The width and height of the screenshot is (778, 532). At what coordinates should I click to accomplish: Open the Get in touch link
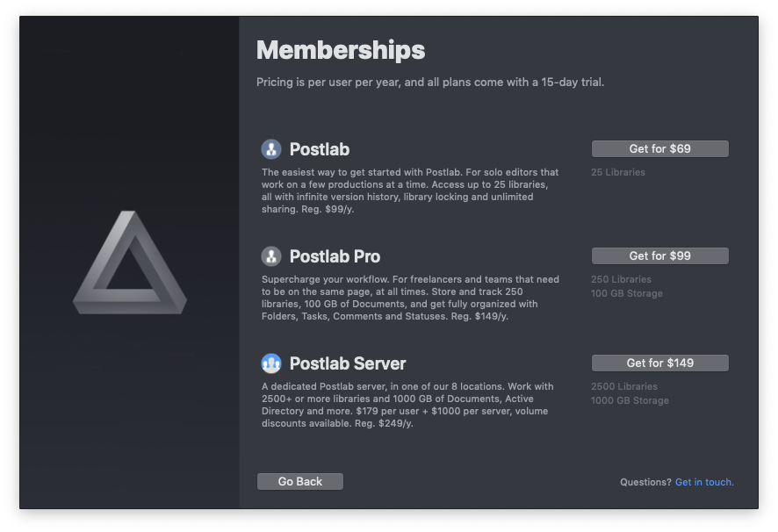(x=704, y=482)
